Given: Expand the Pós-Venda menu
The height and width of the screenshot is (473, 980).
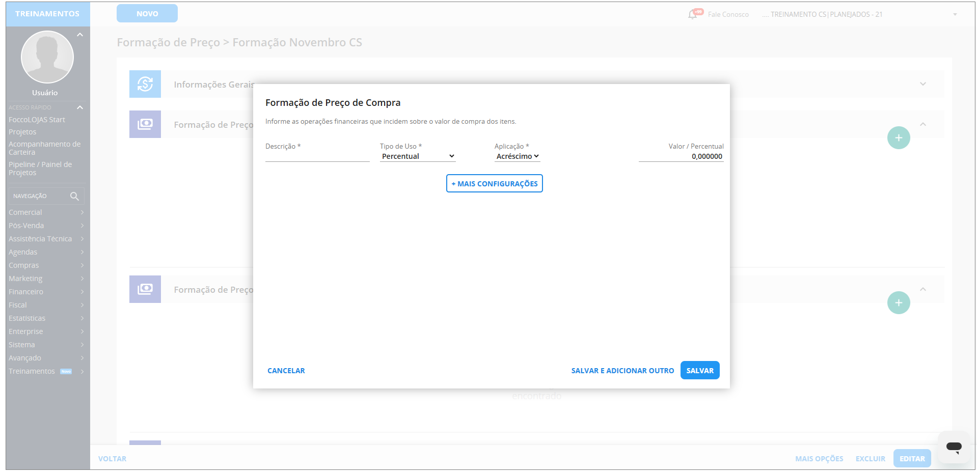Looking at the screenshot, I should (x=46, y=226).
